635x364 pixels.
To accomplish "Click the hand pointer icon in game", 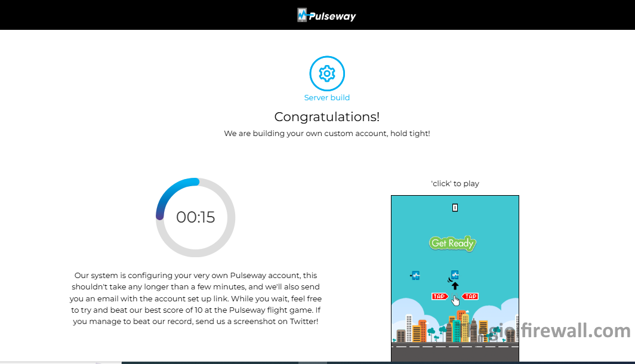I will point(456,300).
